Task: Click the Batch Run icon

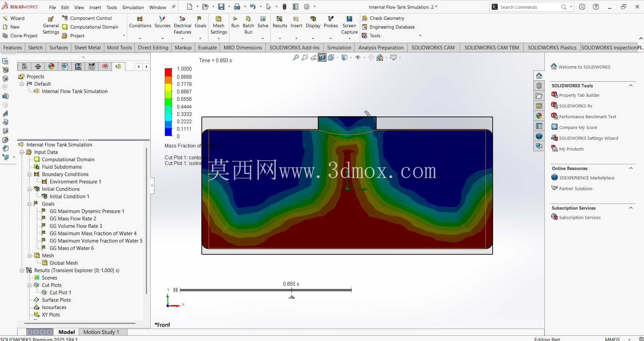Action: (248, 25)
